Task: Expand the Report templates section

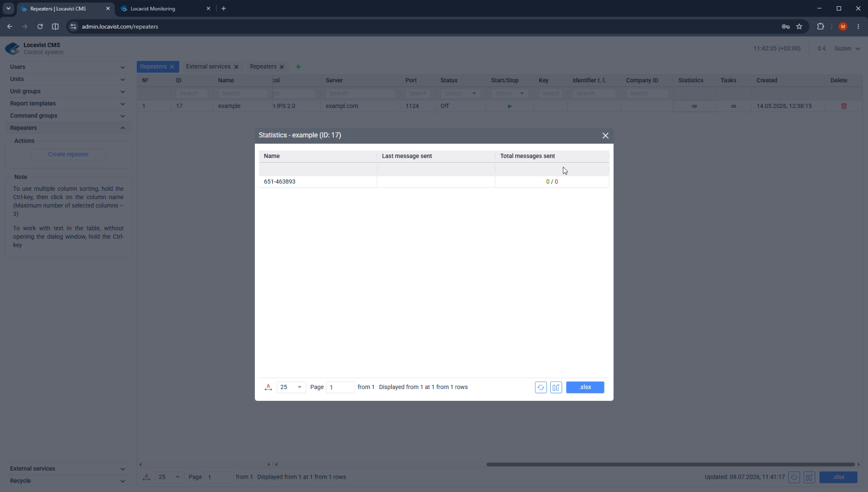Action: point(68,103)
